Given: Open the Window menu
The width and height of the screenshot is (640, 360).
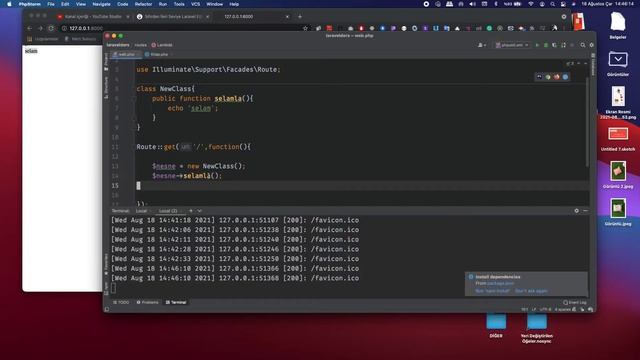Looking at the screenshot, I should 214,4.
